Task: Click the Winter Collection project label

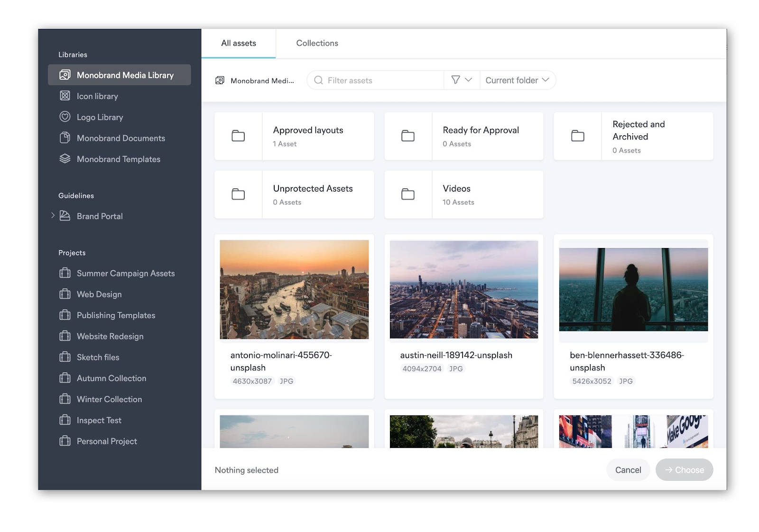Action: [x=110, y=399]
